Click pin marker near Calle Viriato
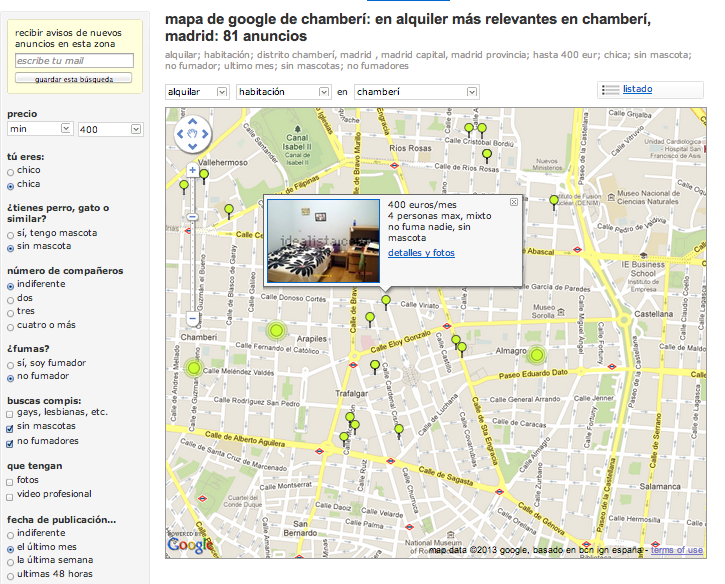This screenshot has width=725, height=584. pos(386,303)
